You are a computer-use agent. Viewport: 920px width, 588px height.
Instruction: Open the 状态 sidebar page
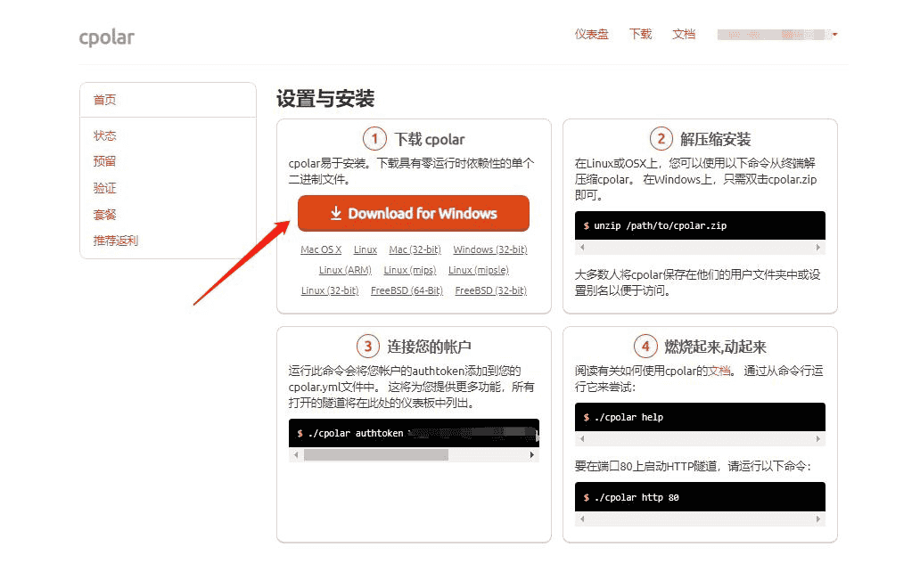click(x=104, y=135)
